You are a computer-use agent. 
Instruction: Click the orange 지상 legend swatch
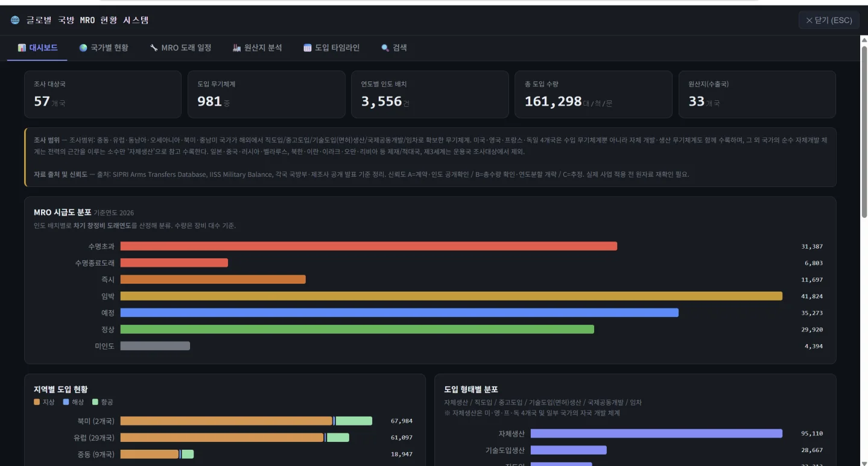point(37,402)
